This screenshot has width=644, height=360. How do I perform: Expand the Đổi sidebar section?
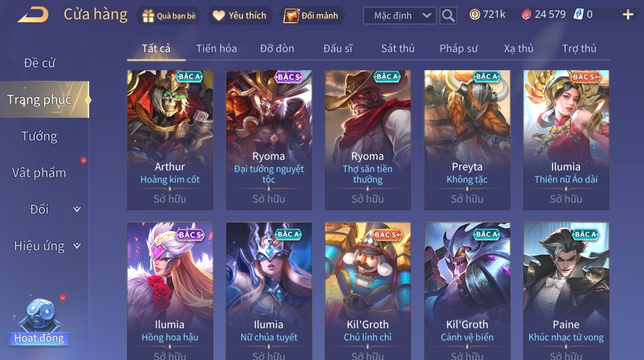45,209
